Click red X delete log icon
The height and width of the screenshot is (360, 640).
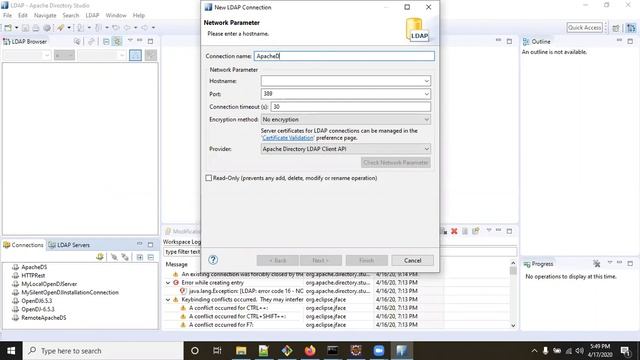click(454, 231)
